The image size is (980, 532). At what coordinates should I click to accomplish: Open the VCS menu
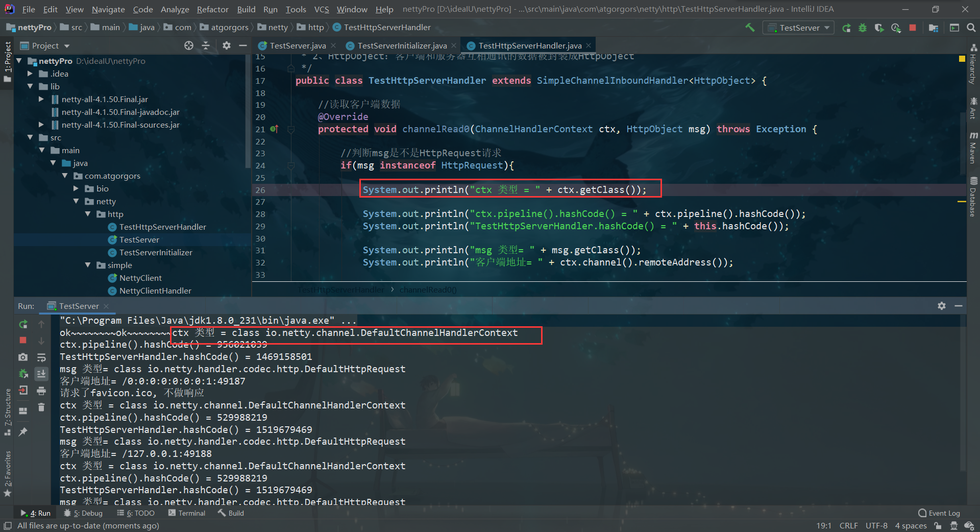(322, 9)
